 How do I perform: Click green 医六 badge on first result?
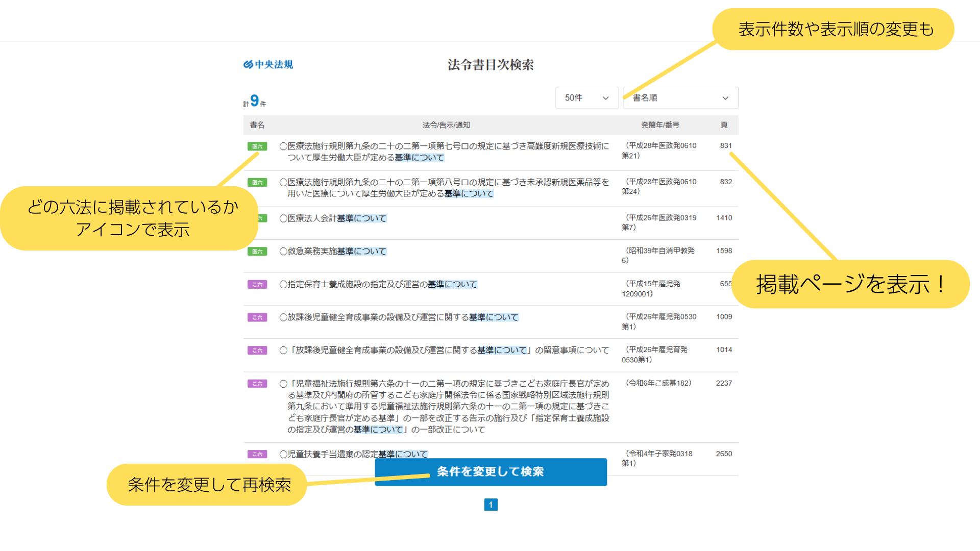257,146
